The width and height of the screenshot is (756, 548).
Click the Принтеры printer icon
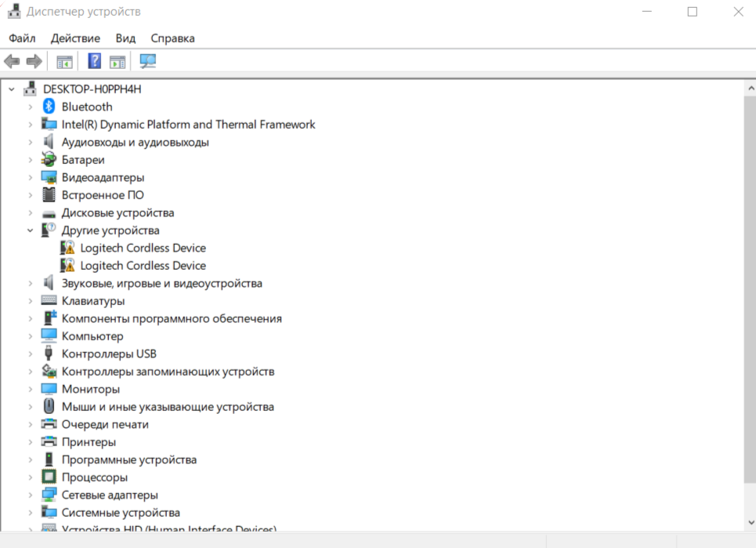click(49, 442)
